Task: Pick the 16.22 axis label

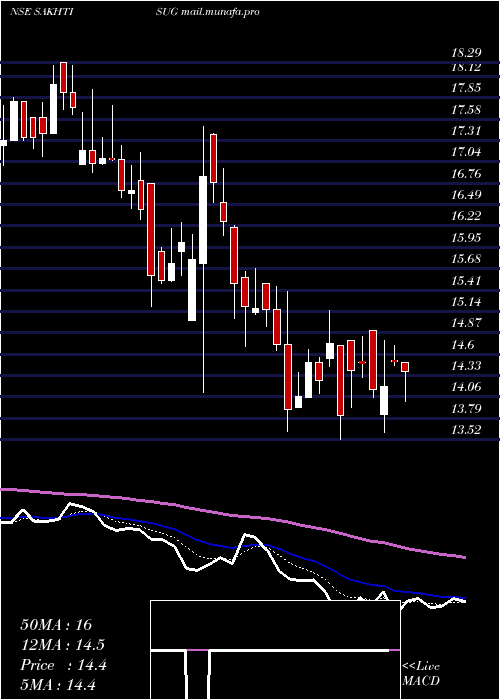Action: point(466,217)
